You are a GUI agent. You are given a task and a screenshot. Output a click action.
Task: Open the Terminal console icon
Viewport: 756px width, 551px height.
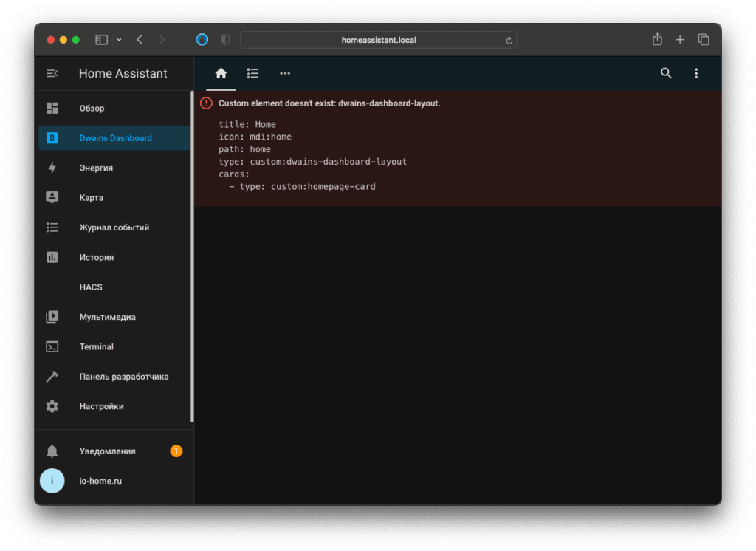tap(52, 347)
